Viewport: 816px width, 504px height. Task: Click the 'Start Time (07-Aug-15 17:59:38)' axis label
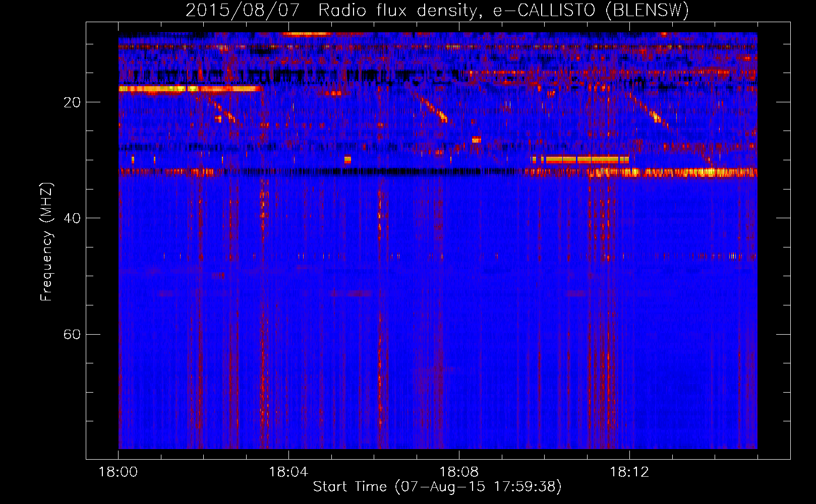pyautogui.click(x=437, y=486)
